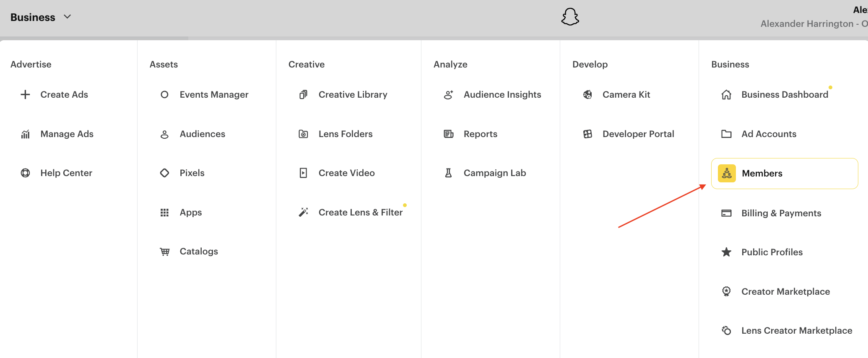Open Audience Insights
Screen dimensions: 868x358
[502, 95]
